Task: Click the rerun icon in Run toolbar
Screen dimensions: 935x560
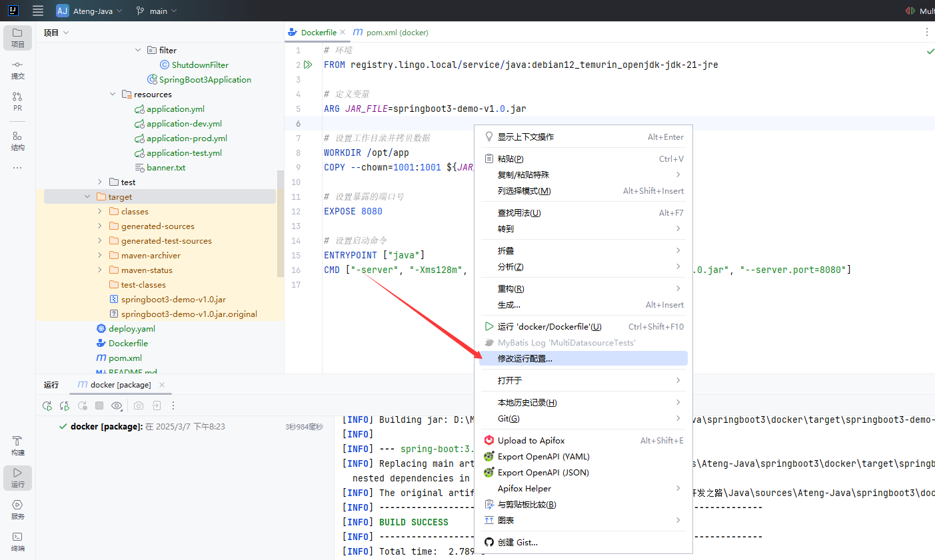Action: [47, 406]
